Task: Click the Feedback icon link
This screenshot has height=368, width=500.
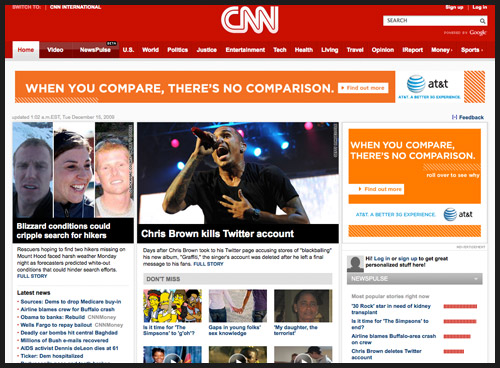Action: (x=468, y=117)
